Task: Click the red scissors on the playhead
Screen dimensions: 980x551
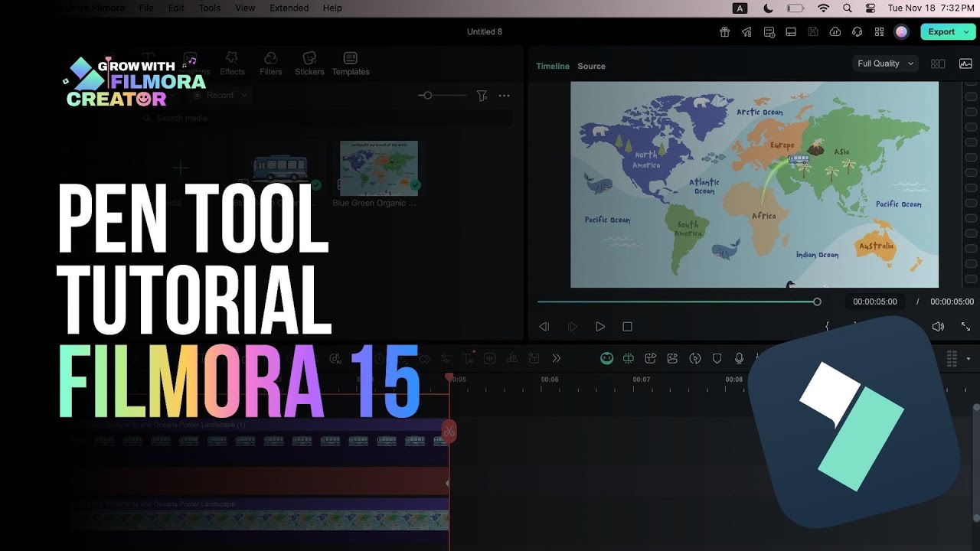Action: pyautogui.click(x=449, y=431)
